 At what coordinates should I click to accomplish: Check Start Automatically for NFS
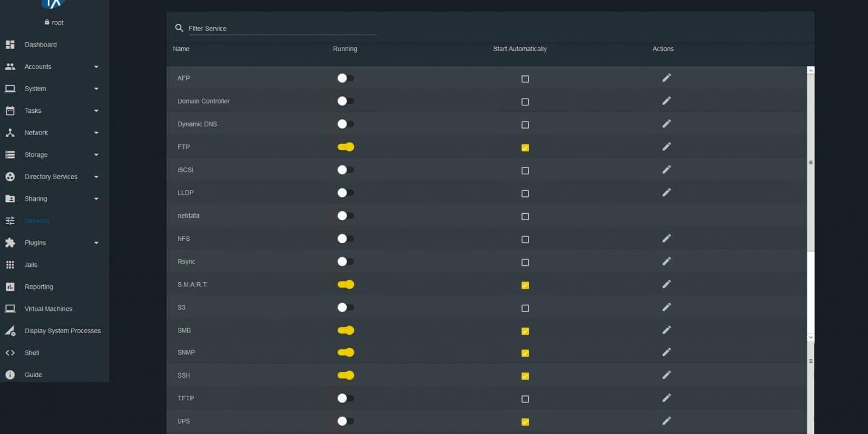(525, 239)
